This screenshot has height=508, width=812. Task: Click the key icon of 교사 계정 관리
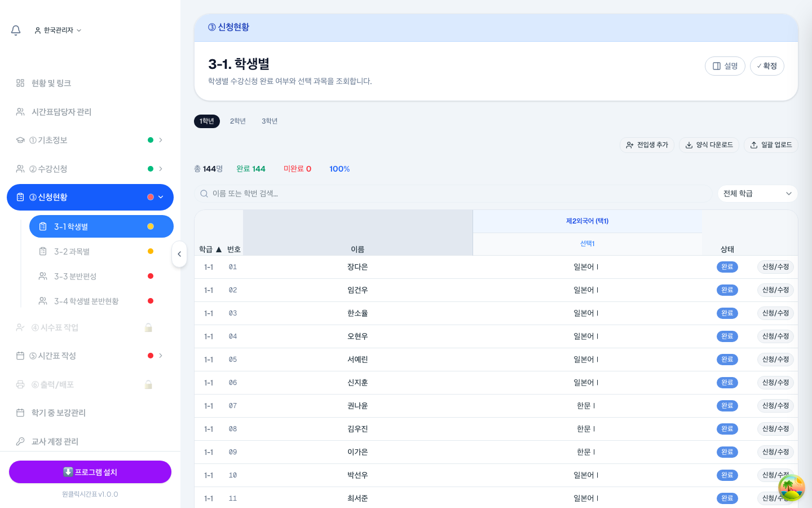(x=20, y=441)
